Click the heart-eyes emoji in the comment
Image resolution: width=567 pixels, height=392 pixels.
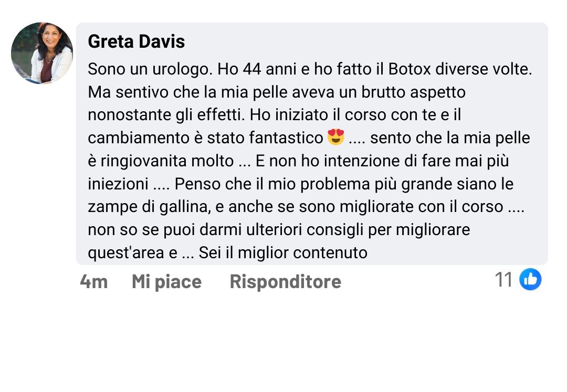click(x=335, y=137)
